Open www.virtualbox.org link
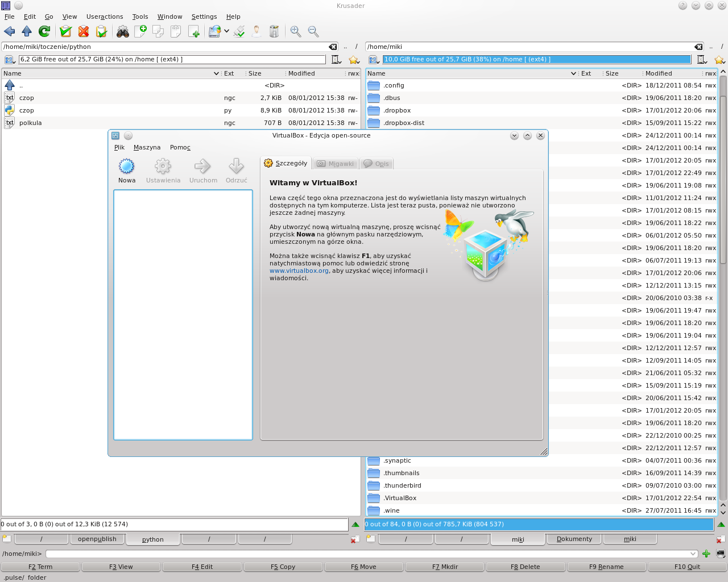 [299, 271]
